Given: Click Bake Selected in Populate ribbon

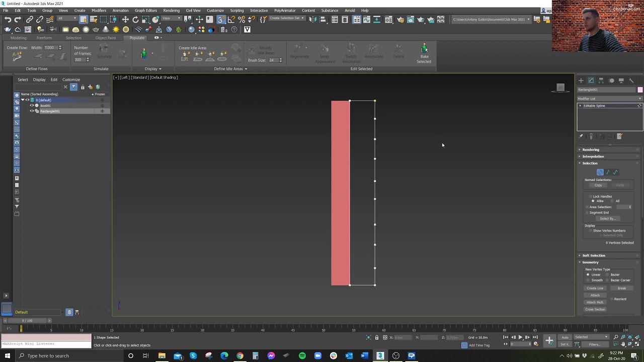Looking at the screenshot, I should (424, 54).
